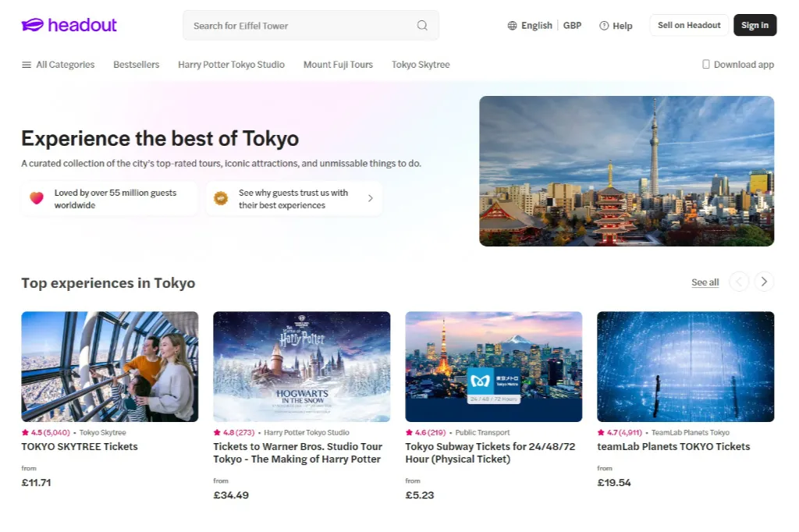The image size is (799, 532).
Task: Click Loved by over 55 million guests card
Action: 109,199
